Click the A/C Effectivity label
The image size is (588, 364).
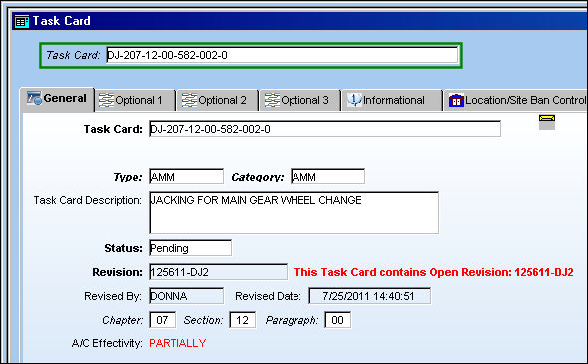pyautogui.click(x=107, y=343)
